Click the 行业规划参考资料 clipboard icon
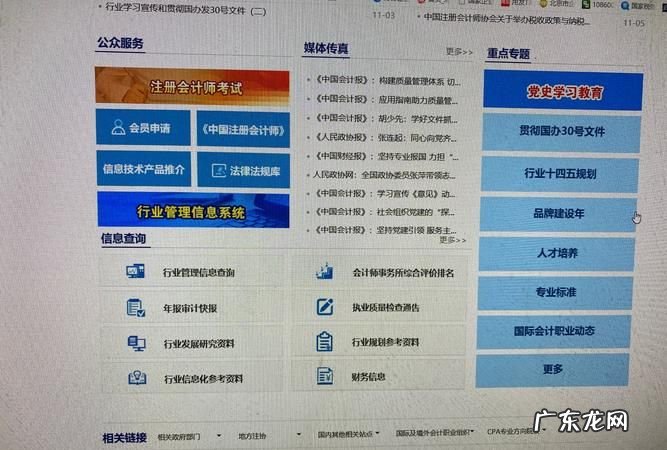 click(x=325, y=341)
